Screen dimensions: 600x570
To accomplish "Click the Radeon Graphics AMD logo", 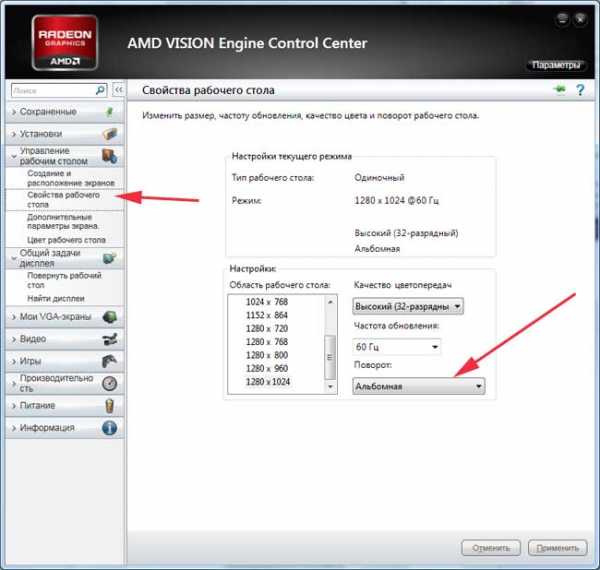I will [x=65, y=43].
